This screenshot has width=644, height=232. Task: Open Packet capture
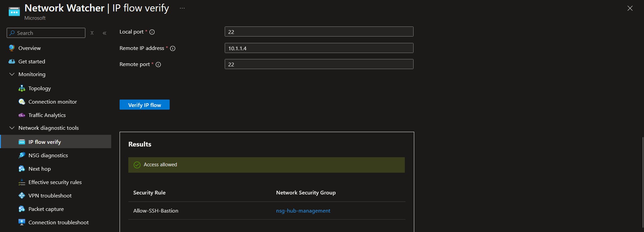coord(46,209)
